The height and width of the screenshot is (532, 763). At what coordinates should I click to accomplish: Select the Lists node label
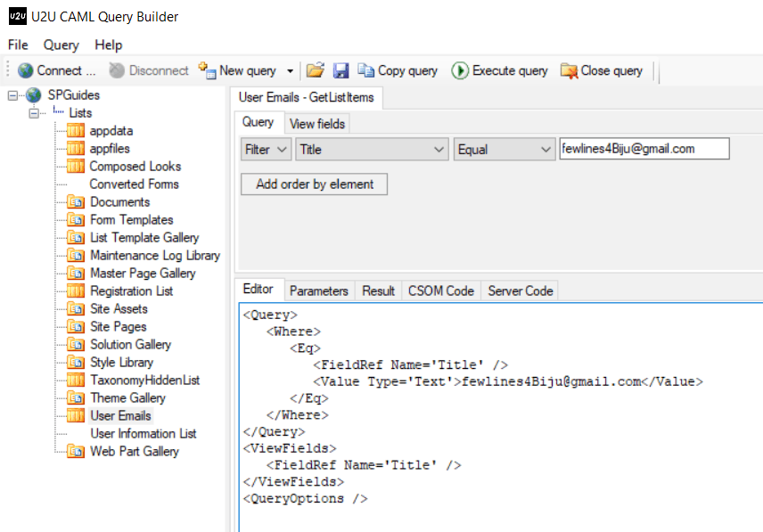80,113
